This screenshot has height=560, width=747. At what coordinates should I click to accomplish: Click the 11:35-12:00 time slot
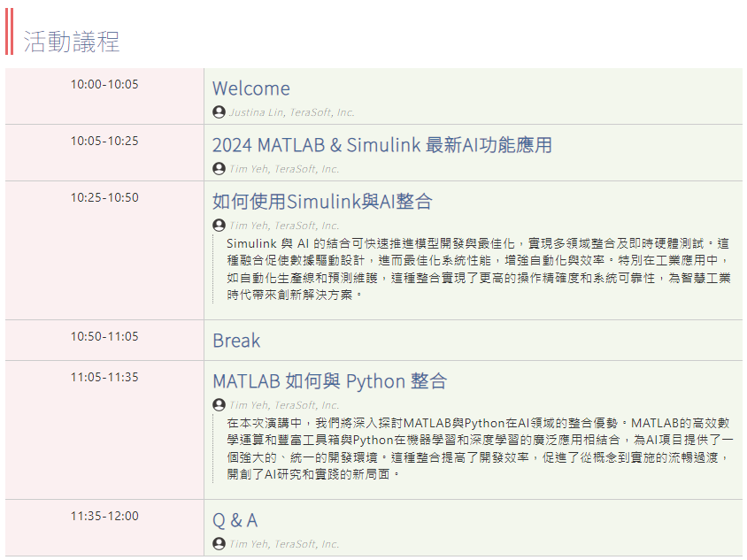click(x=104, y=516)
